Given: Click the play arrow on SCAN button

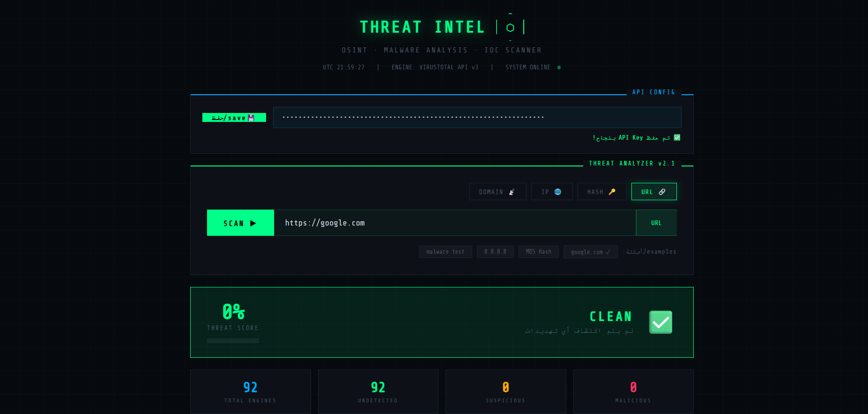Looking at the screenshot, I should point(253,223).
